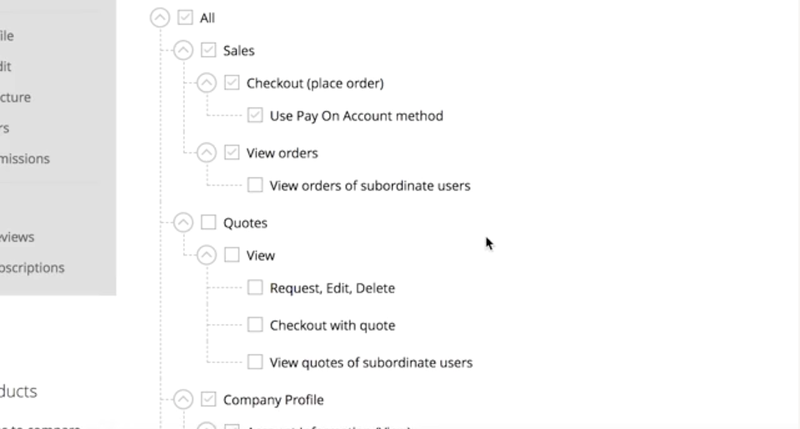Viewport: 800px width, 429px height.
Task: Check the Checkout with quote box
Action: click(x=255, y=325)
